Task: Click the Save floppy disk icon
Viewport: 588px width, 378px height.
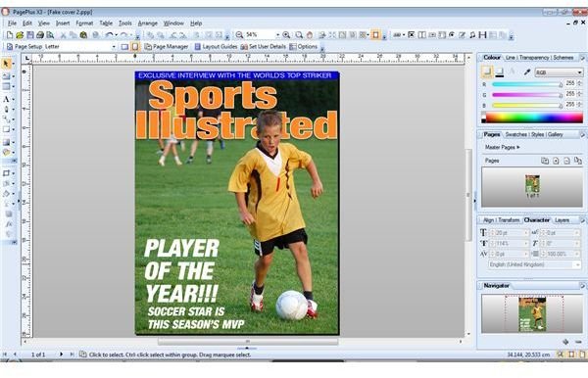Action: click(x=30, y=35)
